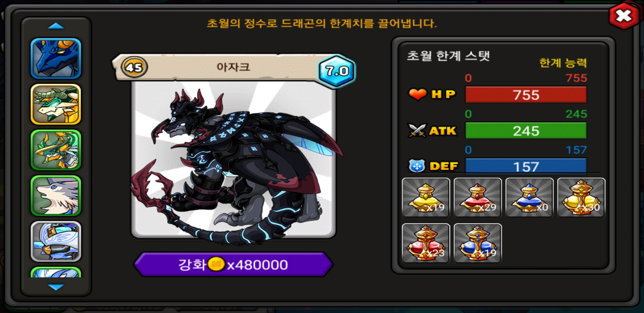The image size is (644, 313).
Task: Select the blue potion x0 item
Action: tap(529, 197)
